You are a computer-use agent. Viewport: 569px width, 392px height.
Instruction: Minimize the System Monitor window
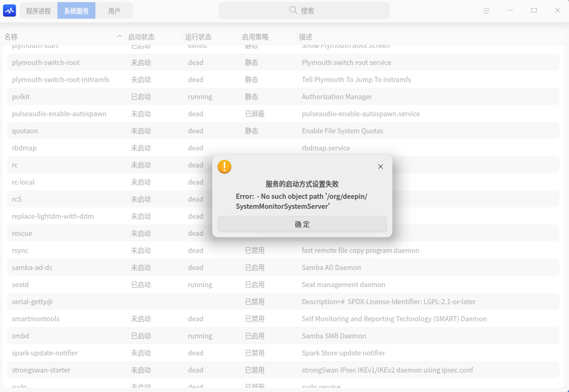pos(510,10)
